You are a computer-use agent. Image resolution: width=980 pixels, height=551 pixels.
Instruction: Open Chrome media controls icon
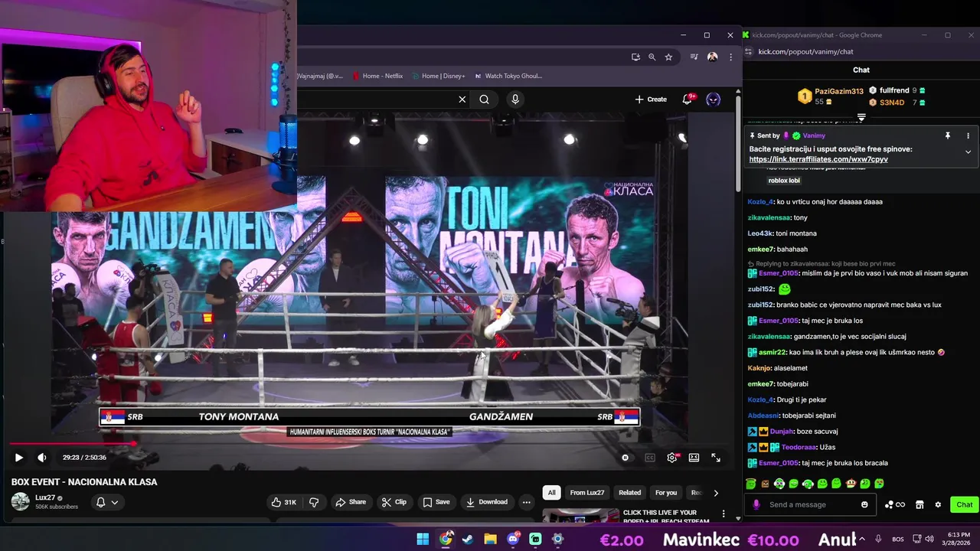point(694,57)
